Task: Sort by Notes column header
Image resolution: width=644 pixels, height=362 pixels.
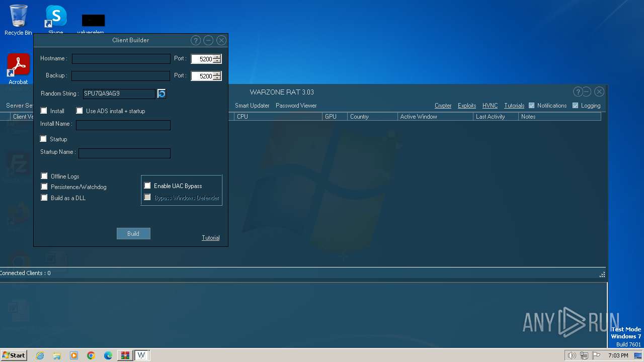Action: tap(559, 117)
